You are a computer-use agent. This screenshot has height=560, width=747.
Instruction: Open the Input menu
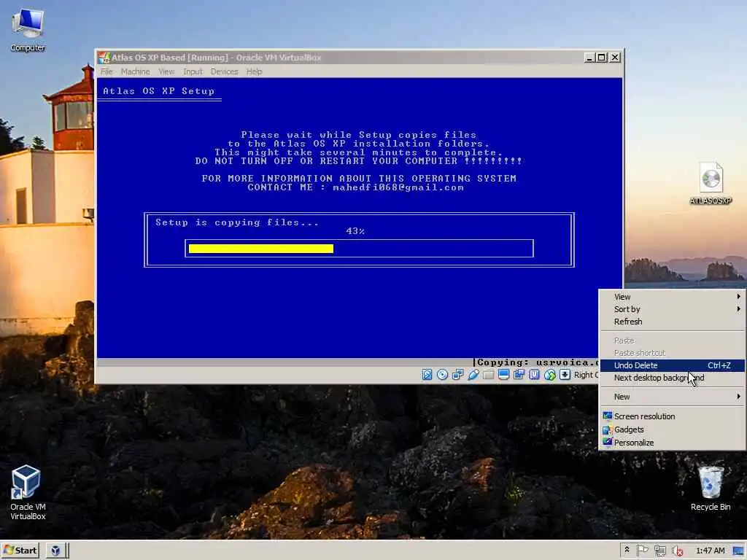(x=193, y=71)
